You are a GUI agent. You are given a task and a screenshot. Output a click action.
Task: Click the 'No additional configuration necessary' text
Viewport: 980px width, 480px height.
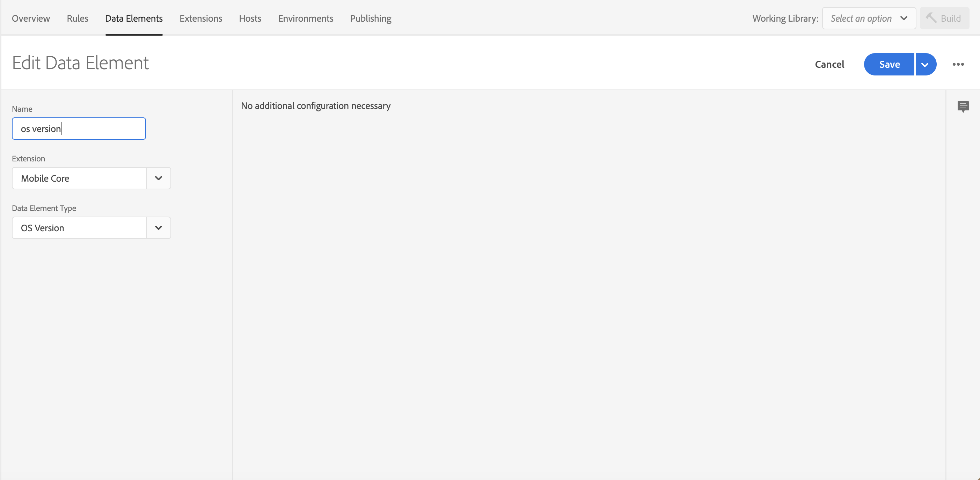[316, 106]
